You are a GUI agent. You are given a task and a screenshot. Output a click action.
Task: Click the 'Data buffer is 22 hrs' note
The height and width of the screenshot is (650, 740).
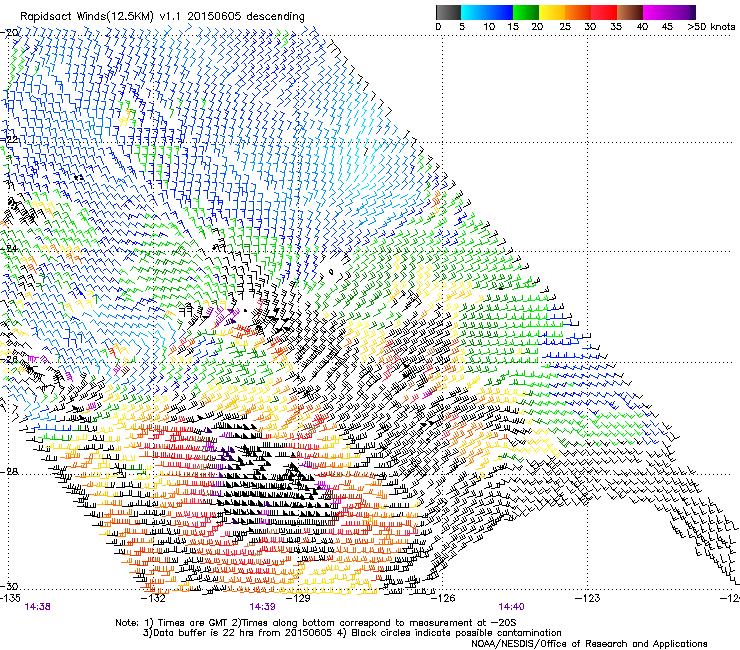[x=352, y=633]
